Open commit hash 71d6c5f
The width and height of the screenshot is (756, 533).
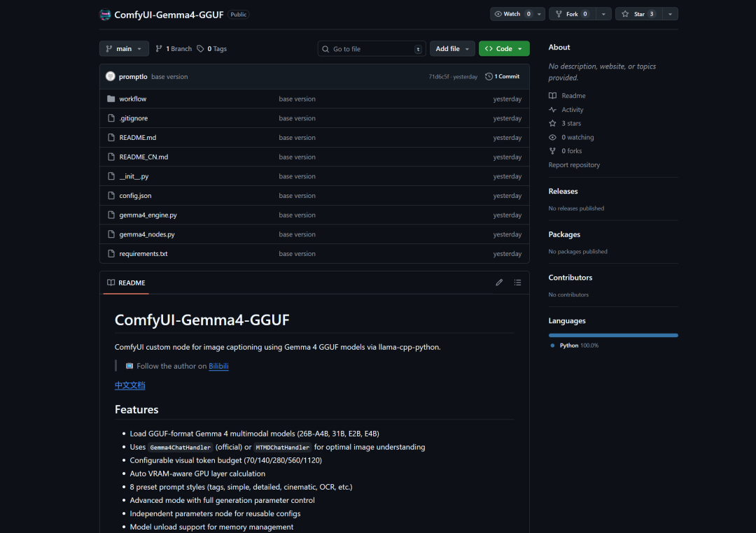[x=439, y=77]
